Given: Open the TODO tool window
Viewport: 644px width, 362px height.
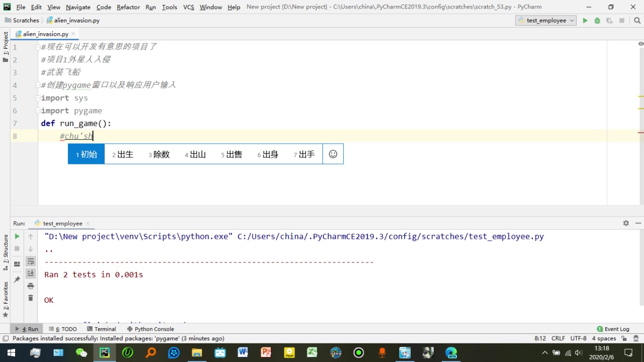Looking at the screenshot, I should pyautogui.click(x=65, y=329).
